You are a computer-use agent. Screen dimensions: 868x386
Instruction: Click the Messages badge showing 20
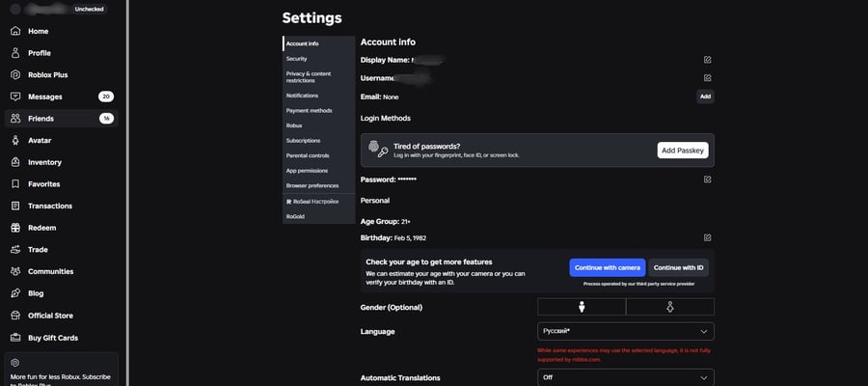106,96
